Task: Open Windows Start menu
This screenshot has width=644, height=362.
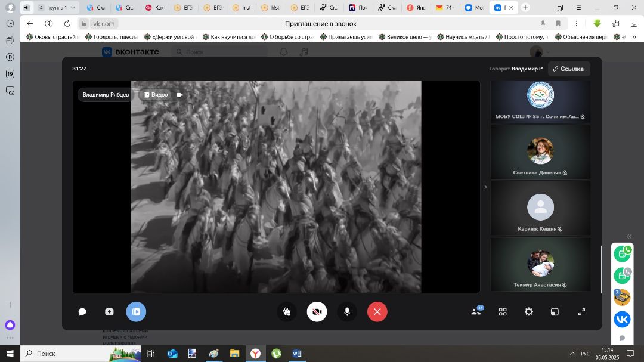Action: pyautogui.click(x=10, y=354)
